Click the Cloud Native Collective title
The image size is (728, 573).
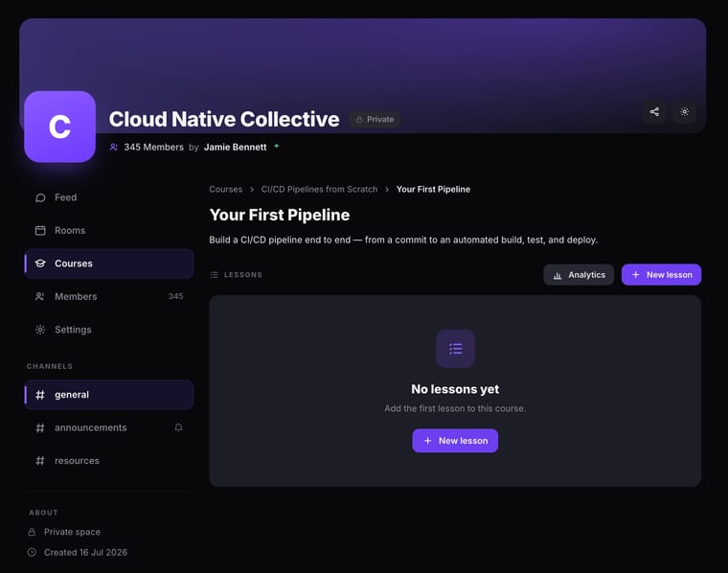point(224,120)
